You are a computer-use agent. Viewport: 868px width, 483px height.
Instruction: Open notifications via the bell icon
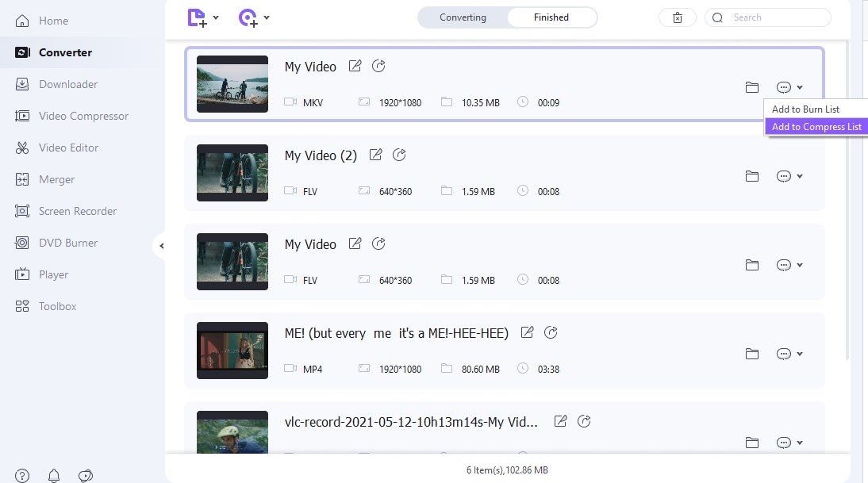coord(54,475)
